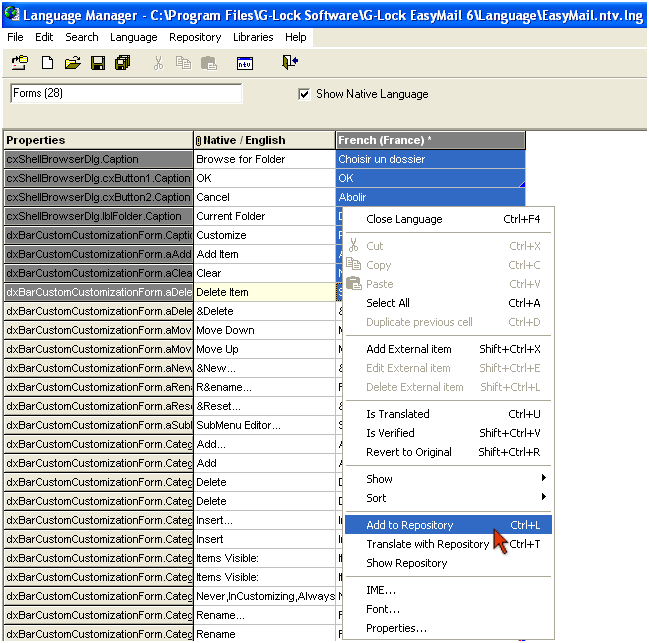Open the Help menu

296,37
